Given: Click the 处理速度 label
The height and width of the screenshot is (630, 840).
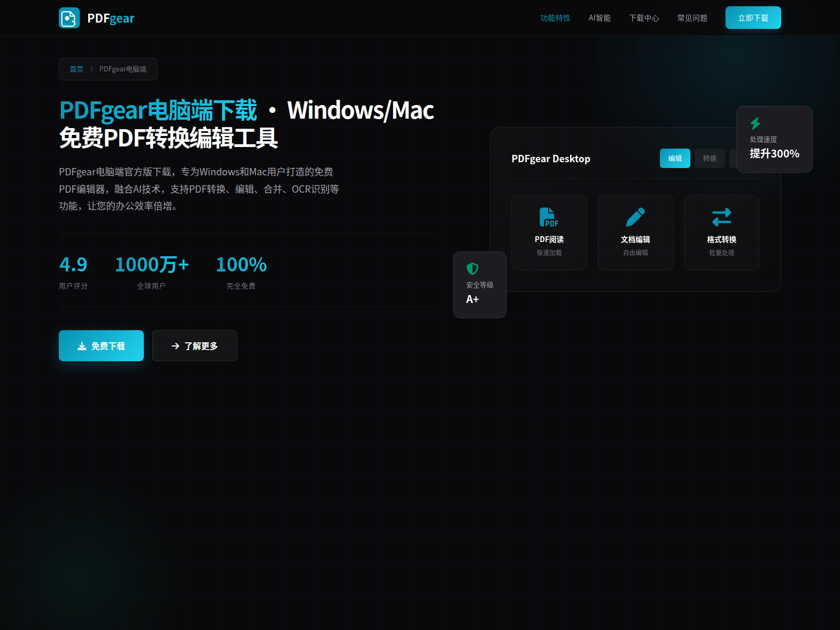Looking at the screenshot, I should pyautogui.click(x=763, y=140).
